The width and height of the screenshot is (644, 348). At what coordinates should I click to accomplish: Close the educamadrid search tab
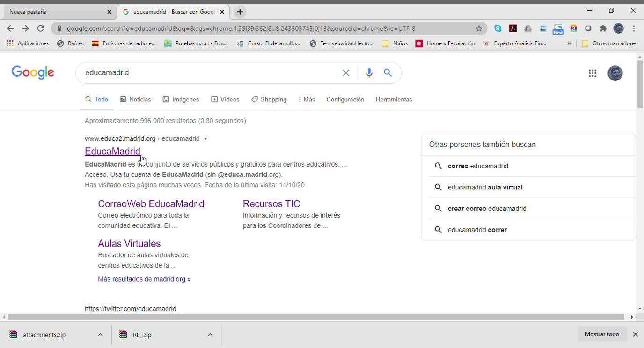pos(222,12)
